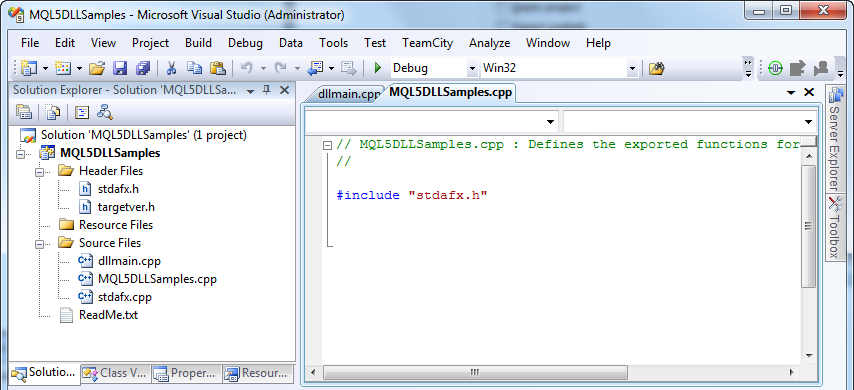The height and width of the screenshot is (390, 854).
Task: Open the Toolbox side tab
Action: coord(834,228)
